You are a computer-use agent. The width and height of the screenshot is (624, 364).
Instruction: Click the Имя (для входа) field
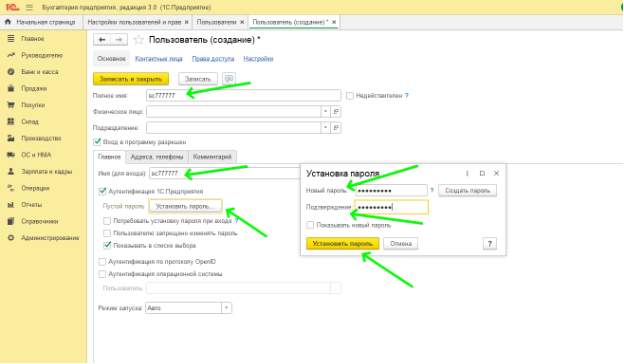pos(225,173)
